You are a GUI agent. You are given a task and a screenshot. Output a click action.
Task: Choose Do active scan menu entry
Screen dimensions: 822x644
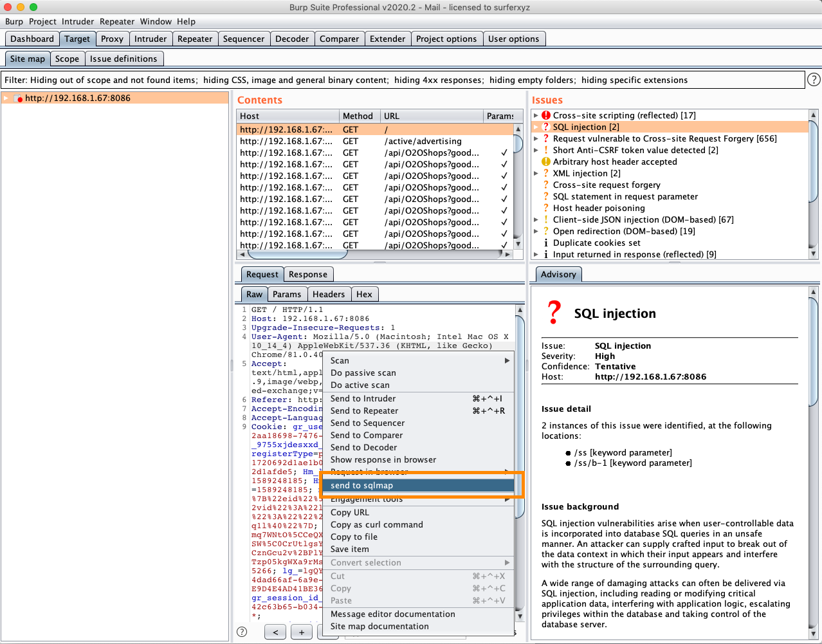coord(418,385)
